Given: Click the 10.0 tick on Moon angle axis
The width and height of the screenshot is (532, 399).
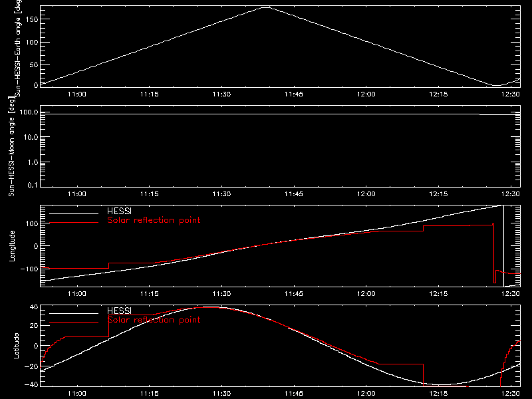Looking at the screenshot, I should click(31, 137).
